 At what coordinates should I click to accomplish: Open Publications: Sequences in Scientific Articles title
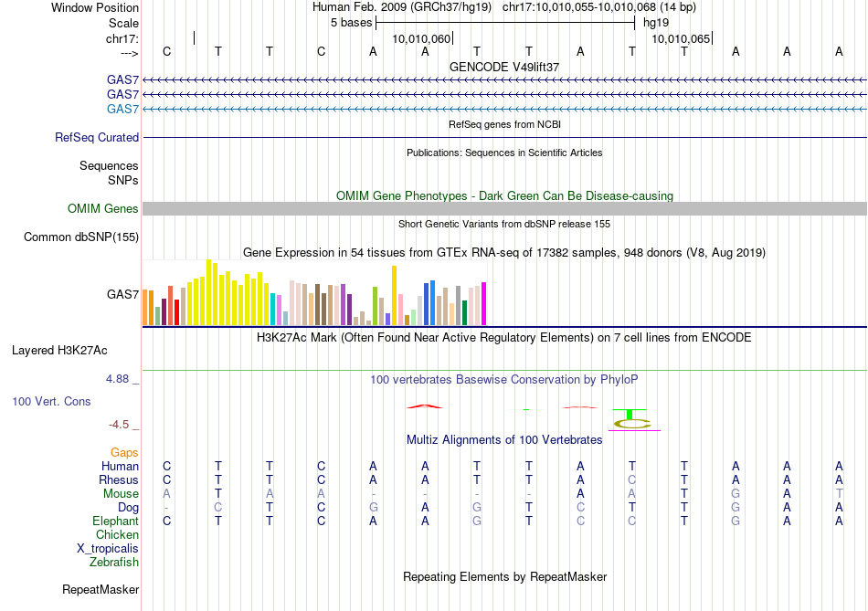[x=504, y=153]
